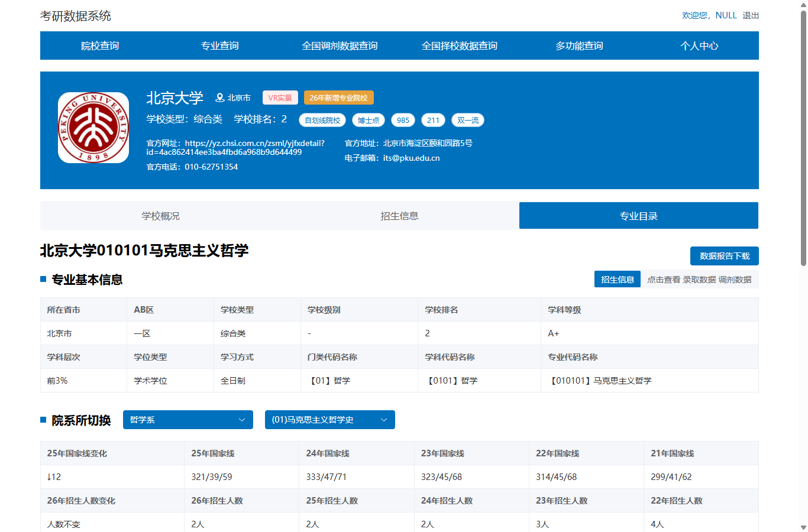
Task: Click the 双一流 badge
Action: coord(468,120)
